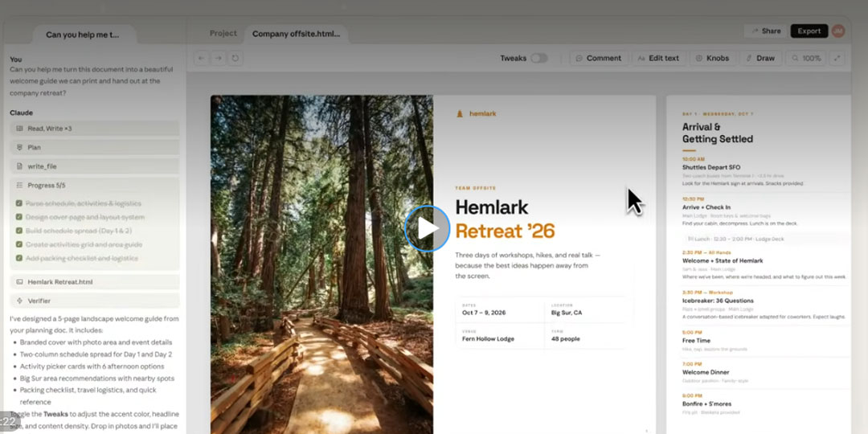Click the black Export button

click(809, 31)
